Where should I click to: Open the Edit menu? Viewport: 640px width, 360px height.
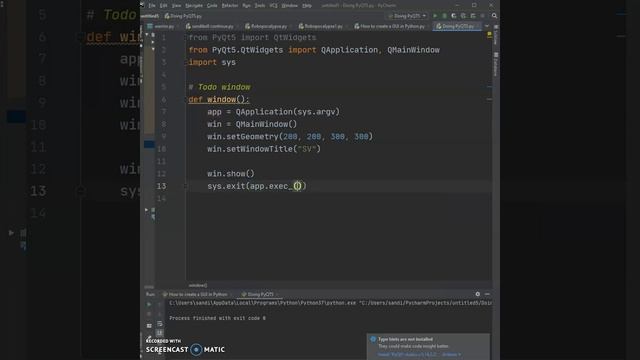[x=164, y=6]
